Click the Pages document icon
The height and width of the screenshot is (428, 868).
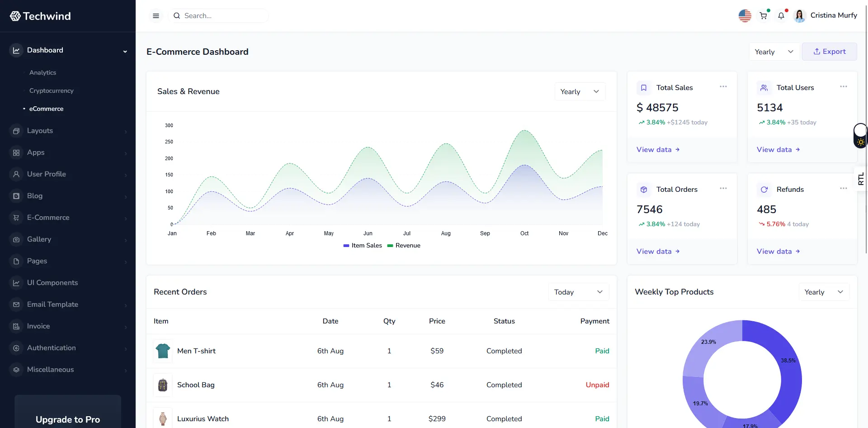pos(16,261)
